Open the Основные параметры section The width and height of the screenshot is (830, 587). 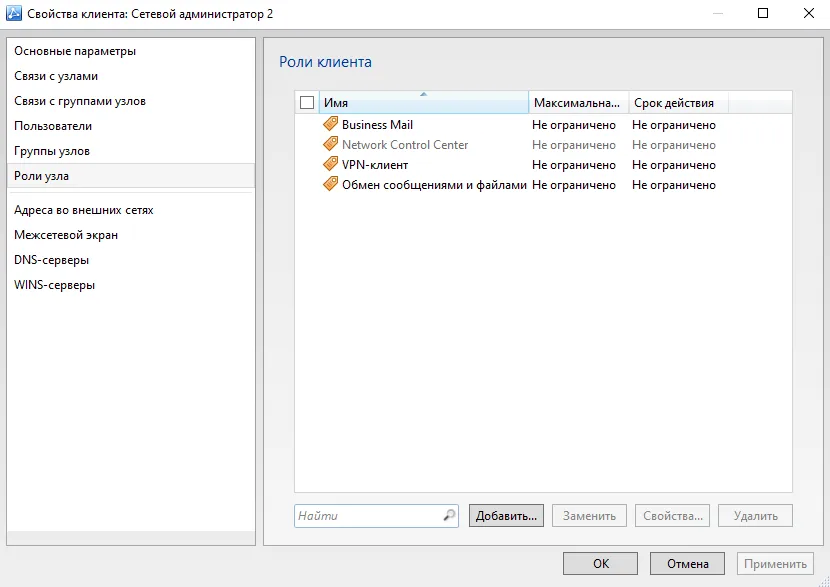[131, 51]
